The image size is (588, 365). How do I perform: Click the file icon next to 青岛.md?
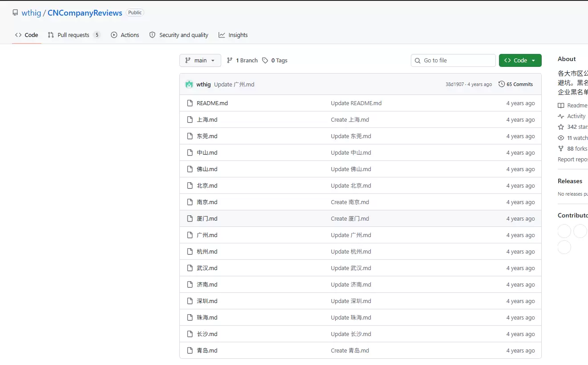[x=190, y=351]
